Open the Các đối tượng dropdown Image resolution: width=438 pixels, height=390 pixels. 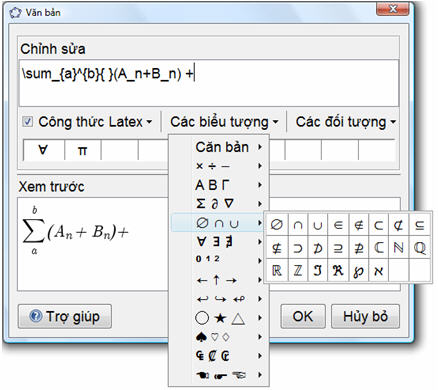345,122
